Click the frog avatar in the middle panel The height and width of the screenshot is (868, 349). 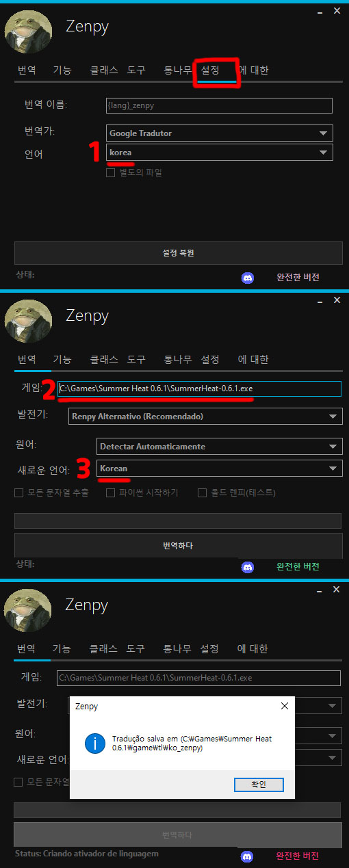(28, 321)
